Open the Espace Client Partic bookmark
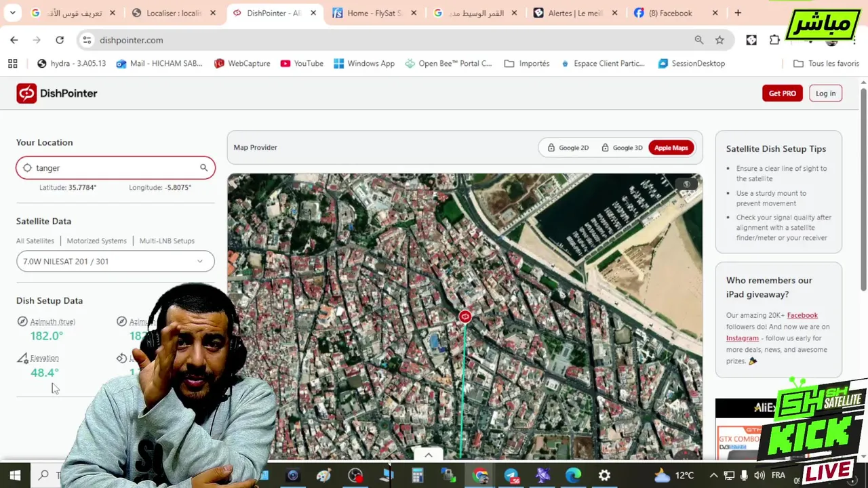Screen dimensions: 868x488 602,63
